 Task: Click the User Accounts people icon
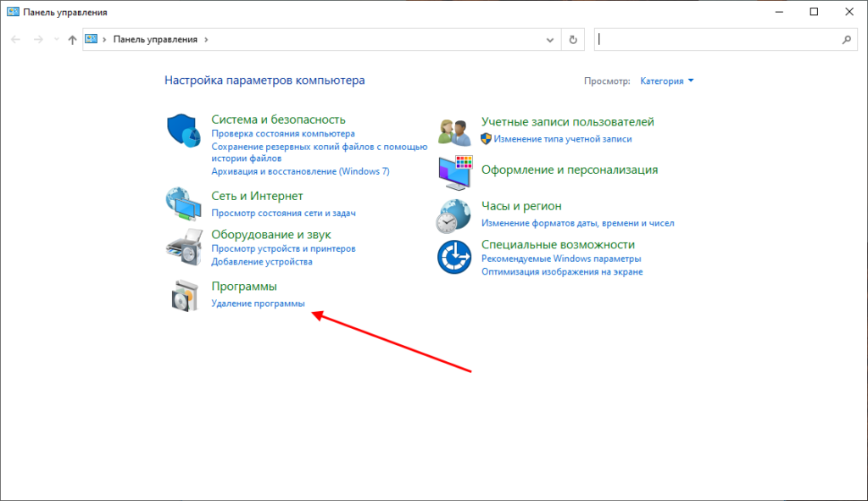454,131
